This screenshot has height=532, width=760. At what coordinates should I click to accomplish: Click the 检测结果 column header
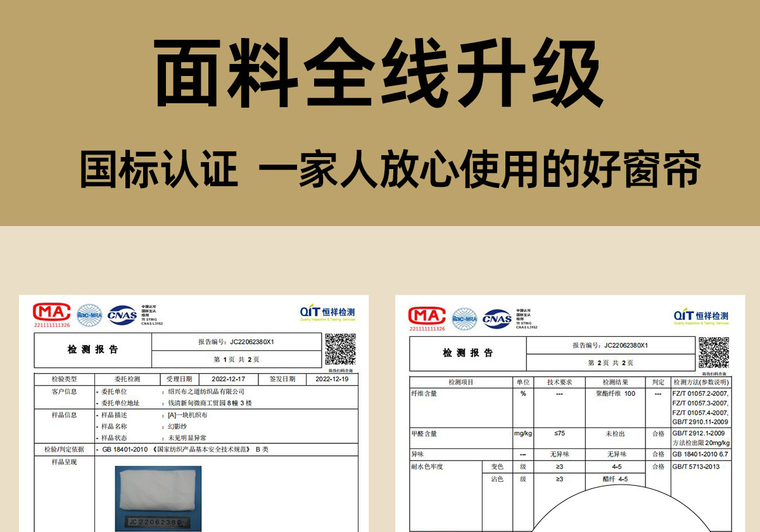(616, 383)
